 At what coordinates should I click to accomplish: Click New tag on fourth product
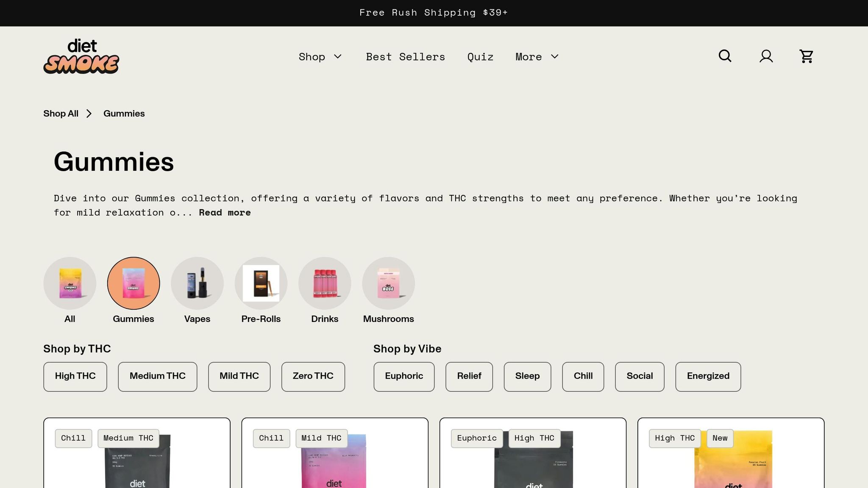click(x=720, y=438)
